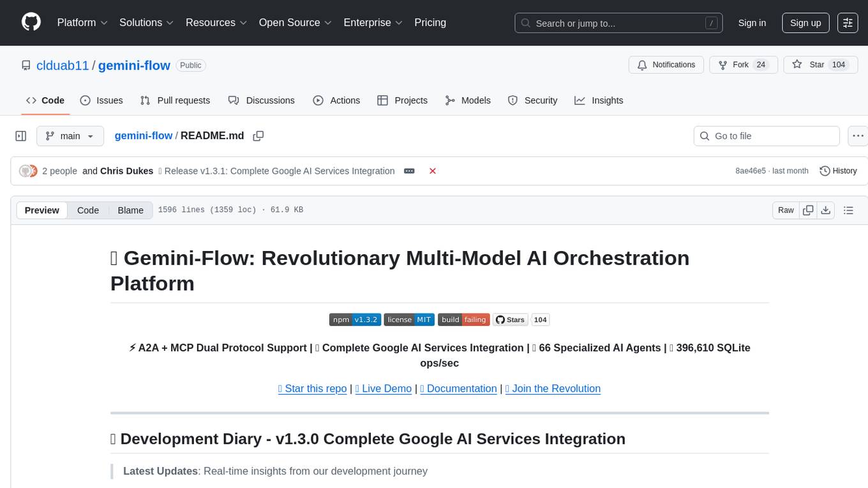Expand the commit message details ellipsis
The height and width of the screenshot is (488, 868).
click(x=410, y=171)
